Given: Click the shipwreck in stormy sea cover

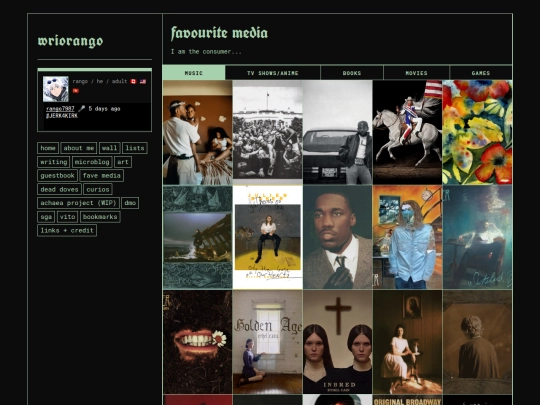Looking at the screenshot, I should point(198,237).
